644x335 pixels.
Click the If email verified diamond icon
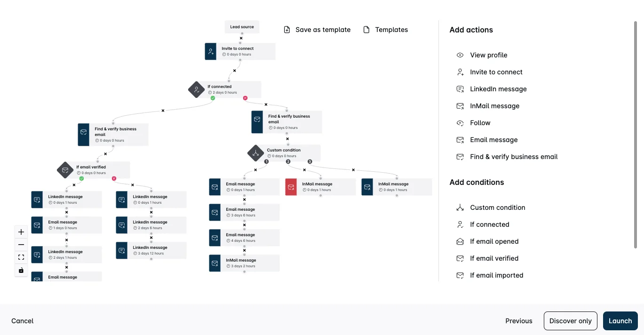65,170
